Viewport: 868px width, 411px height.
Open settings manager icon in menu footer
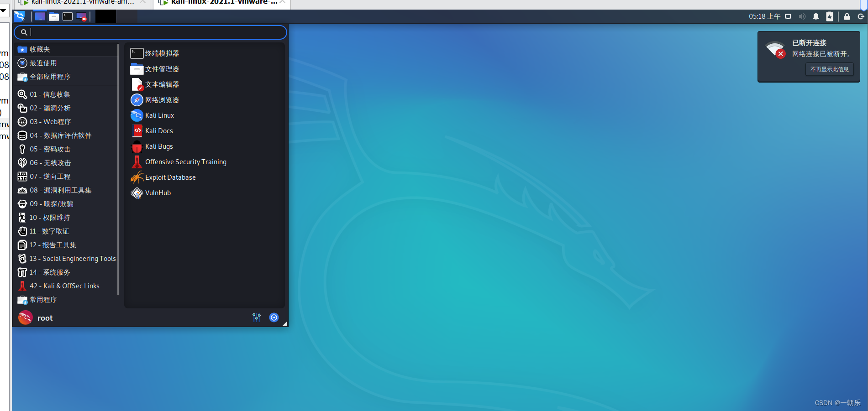coord(257,317)
